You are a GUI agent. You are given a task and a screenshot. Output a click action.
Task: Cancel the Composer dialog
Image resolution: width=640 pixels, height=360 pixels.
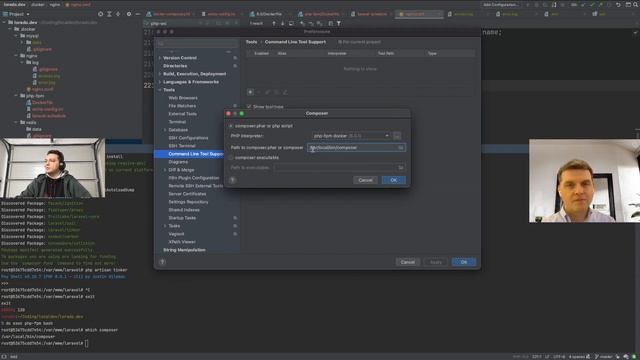(365, 180)
